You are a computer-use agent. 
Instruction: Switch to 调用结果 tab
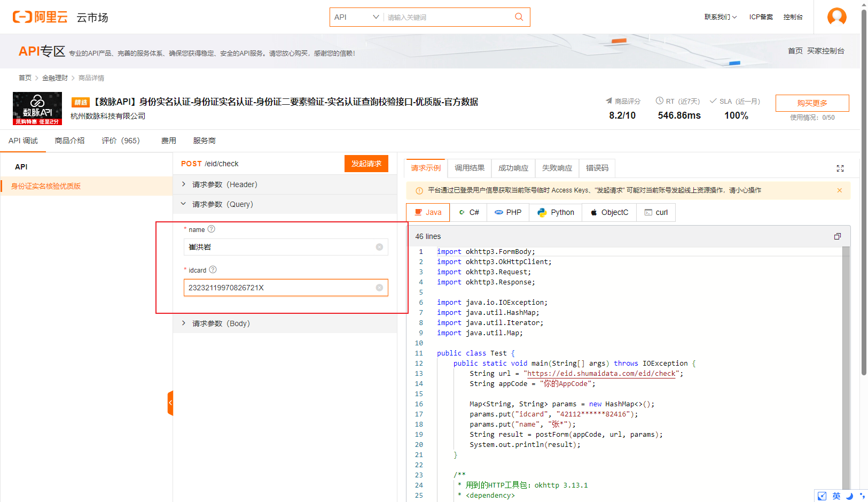click(470, 168)
